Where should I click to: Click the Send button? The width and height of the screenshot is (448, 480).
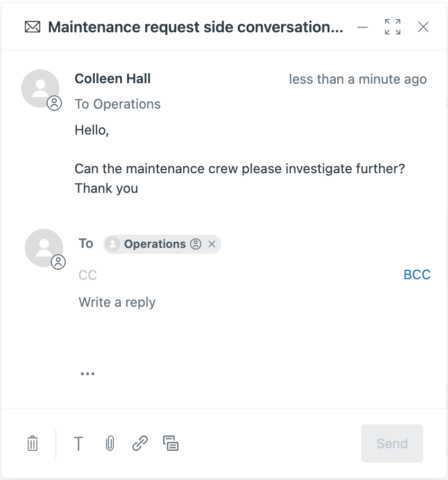pyautogui.click(x=392, y=443)
